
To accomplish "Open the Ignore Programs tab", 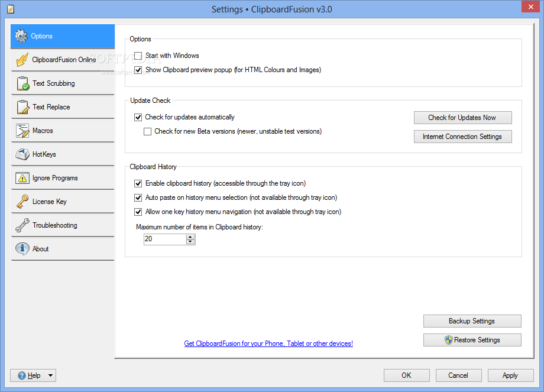I will [x=63, y=178].
